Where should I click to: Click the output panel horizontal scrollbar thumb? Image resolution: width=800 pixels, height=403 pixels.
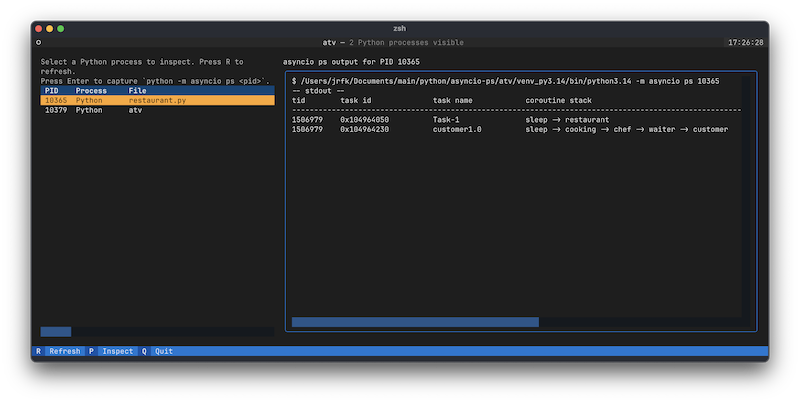[415, 322]
